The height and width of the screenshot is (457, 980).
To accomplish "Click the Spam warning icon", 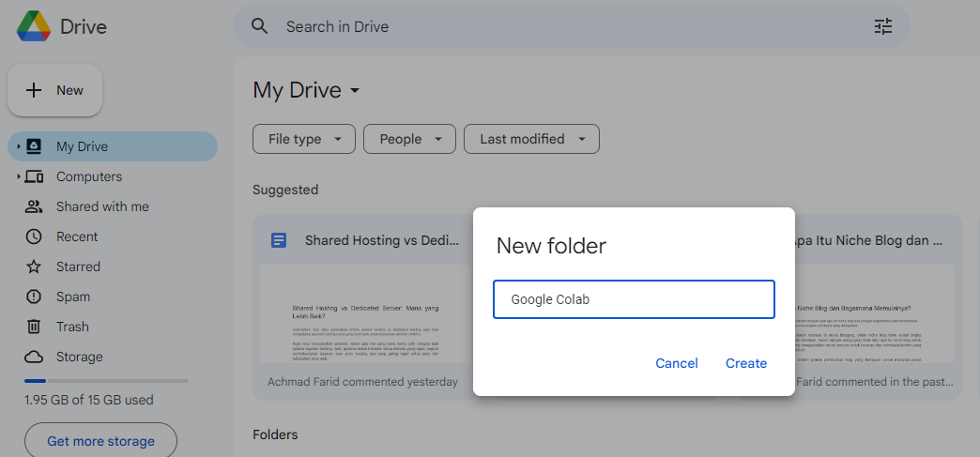I will pyautogui.click(x=34, y=297).
